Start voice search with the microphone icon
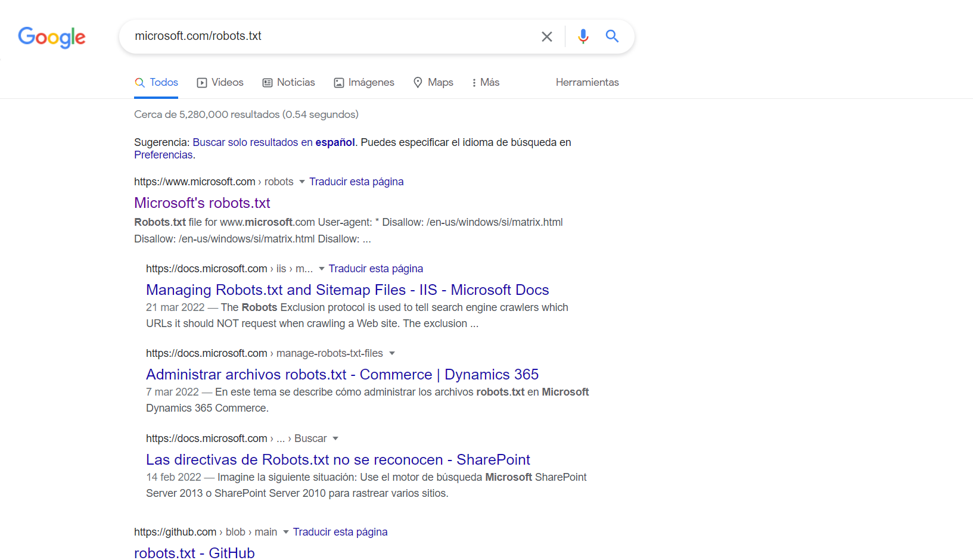The height and width of the screenshot is (560, 973). tap(583, 36)
